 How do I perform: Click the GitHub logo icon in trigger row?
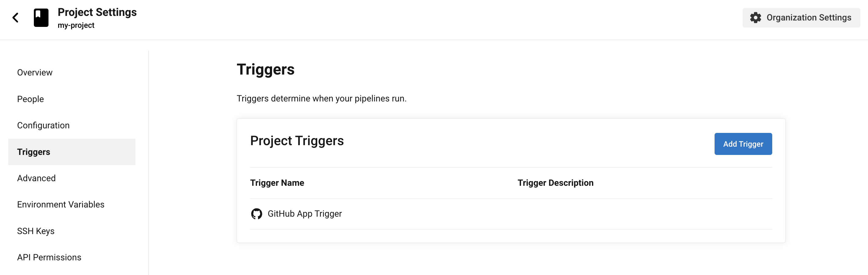(x=256, y=214)
